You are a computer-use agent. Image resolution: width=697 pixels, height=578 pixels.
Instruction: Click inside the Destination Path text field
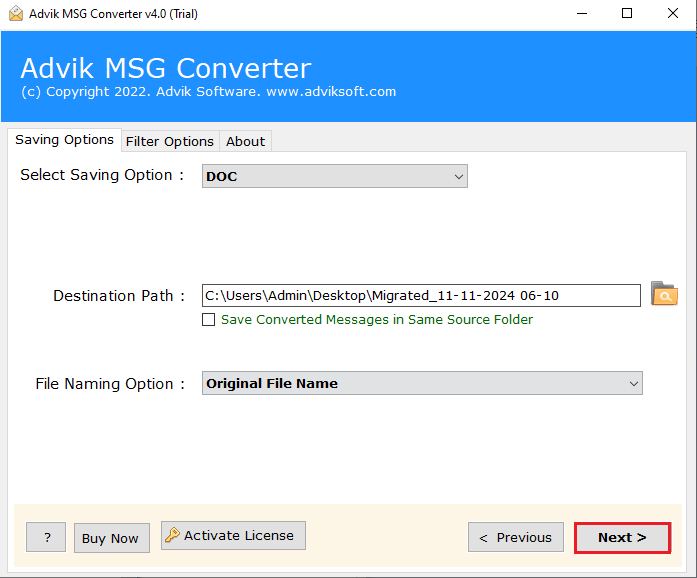point(421,296)
